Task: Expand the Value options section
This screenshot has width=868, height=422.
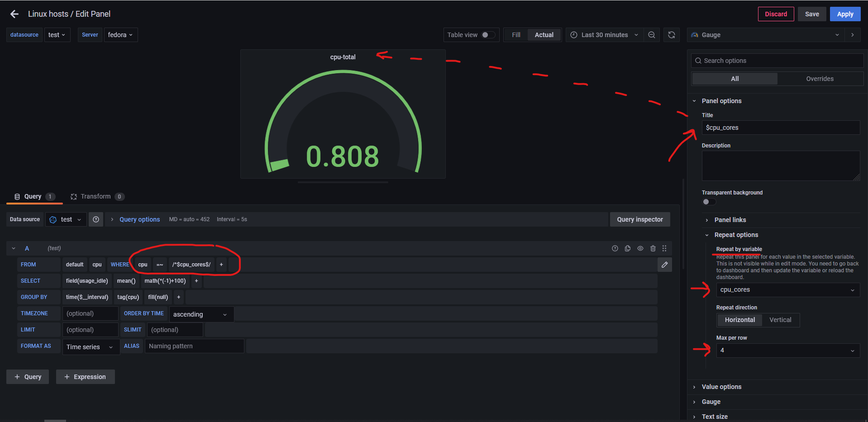Action: tap(721, 387)
